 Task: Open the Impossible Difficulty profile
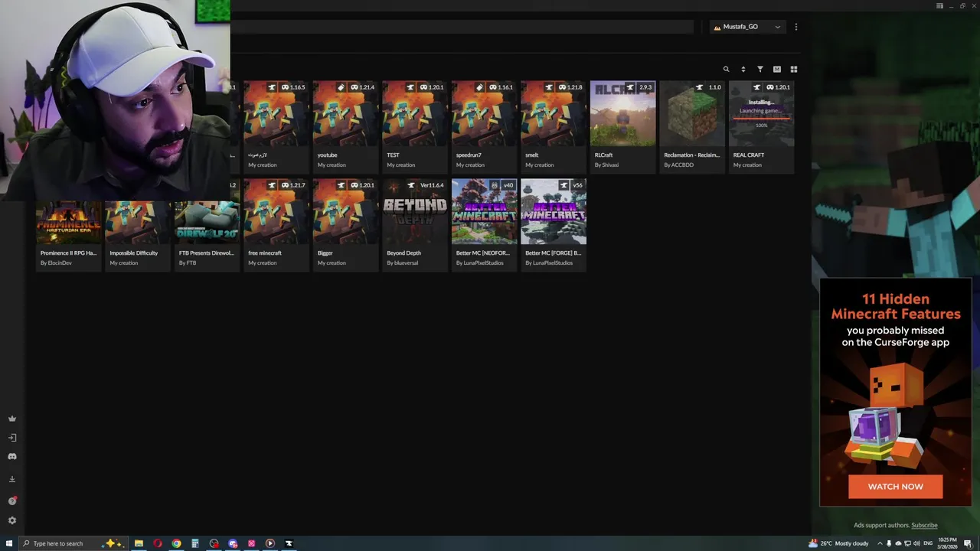pos(138,225)
